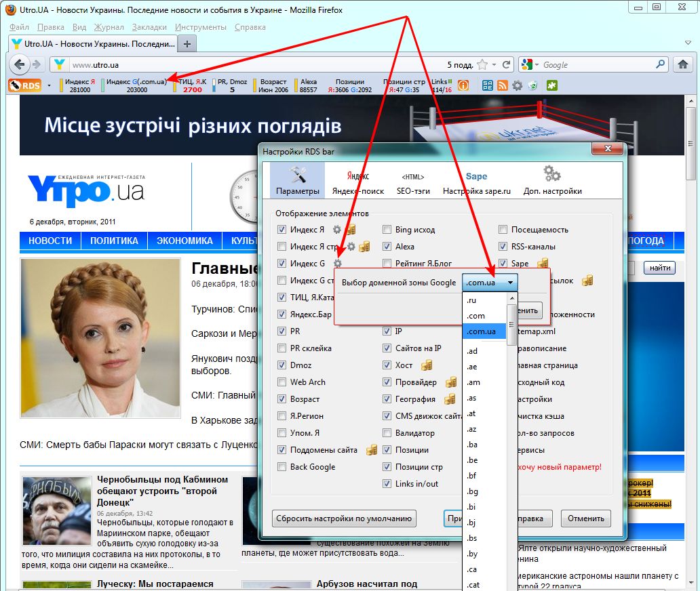Click the найти button on Utro.ua page
Viewport: 700px width, 591px height.
[660, 268]
